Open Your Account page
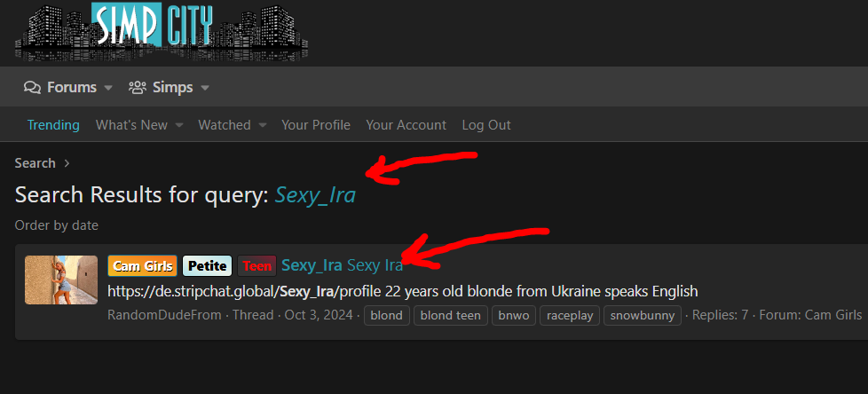This screenshot has height=394, width=868. click(x=406, y=125)
